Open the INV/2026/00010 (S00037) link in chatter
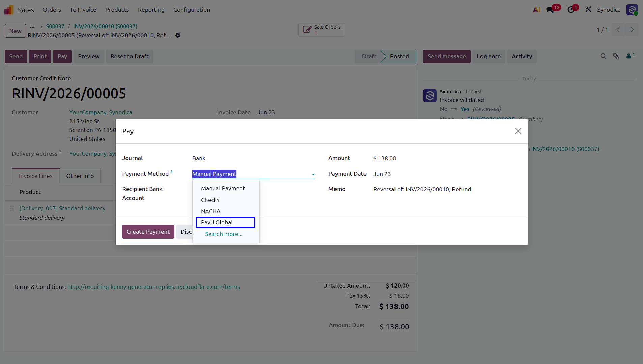 [565, 149]
